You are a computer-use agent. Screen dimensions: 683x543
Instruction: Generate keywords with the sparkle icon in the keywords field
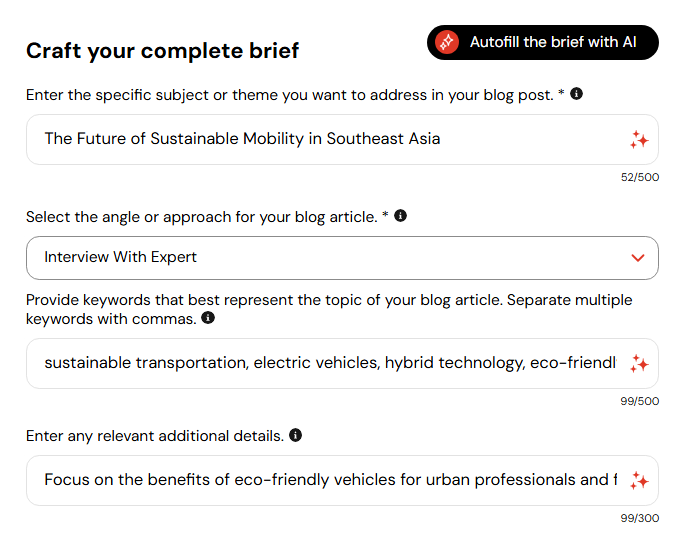pos(639,364)
